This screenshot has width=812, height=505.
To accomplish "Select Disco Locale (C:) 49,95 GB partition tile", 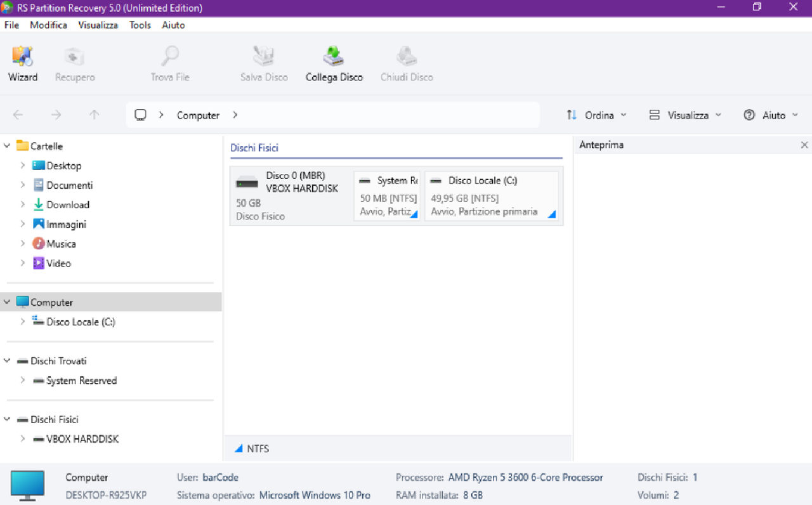I will (x=492, y=196).
